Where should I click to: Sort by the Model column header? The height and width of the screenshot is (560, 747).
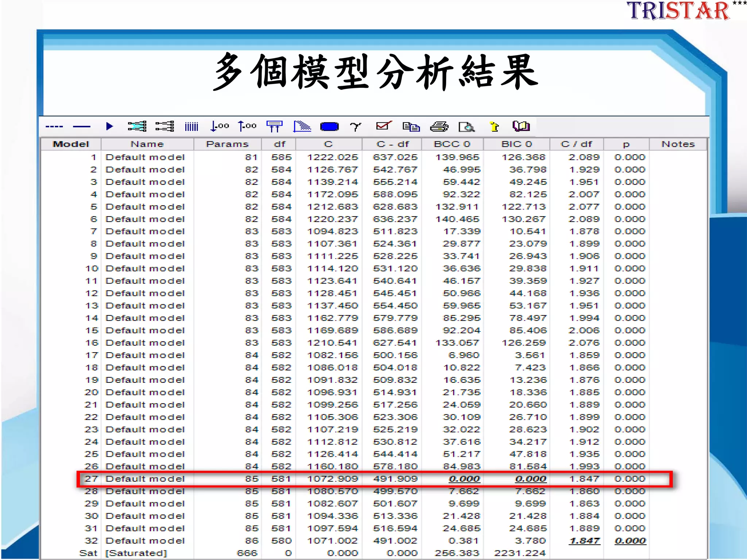[x=71, y=144]
